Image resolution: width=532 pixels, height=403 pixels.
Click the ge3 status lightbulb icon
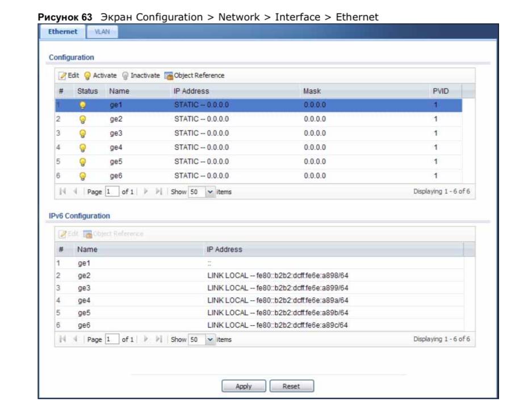(82, 133)
